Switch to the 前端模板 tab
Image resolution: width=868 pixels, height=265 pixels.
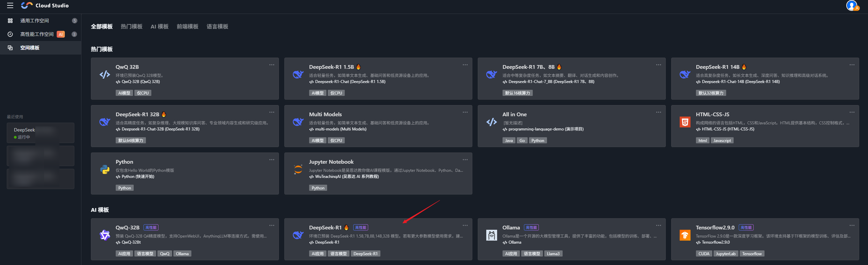tap(188, 26)
